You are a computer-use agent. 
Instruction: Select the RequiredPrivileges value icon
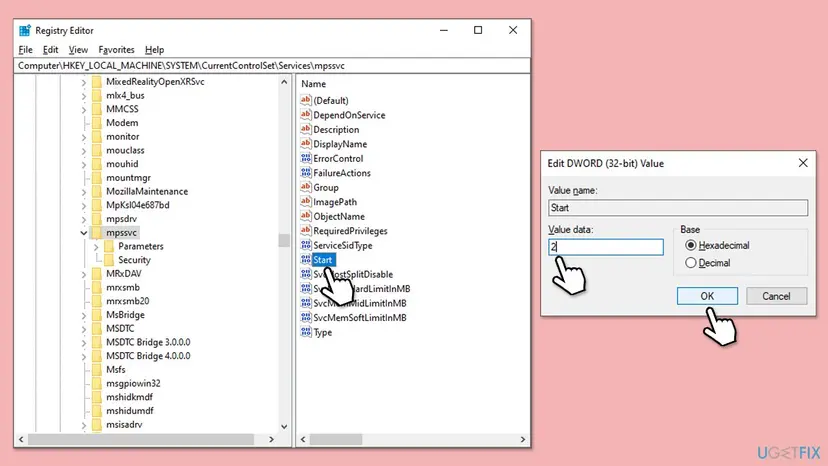[x=306, y=231]
